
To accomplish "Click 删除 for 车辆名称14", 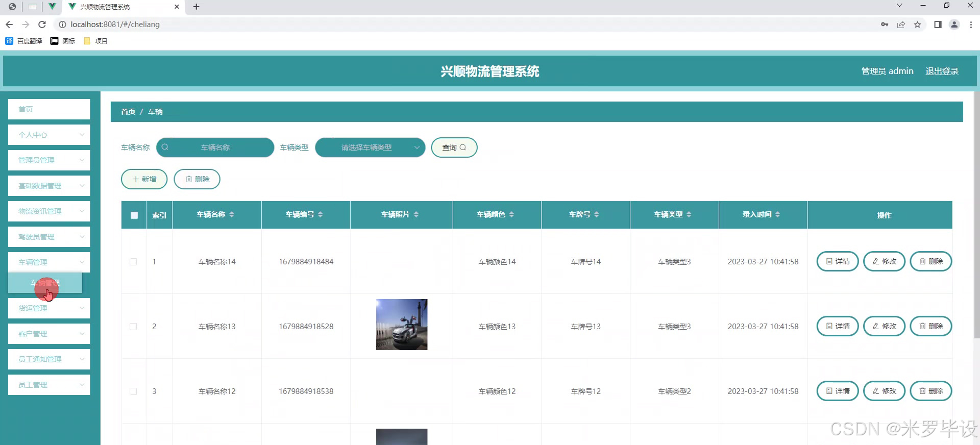I will 931,261.
